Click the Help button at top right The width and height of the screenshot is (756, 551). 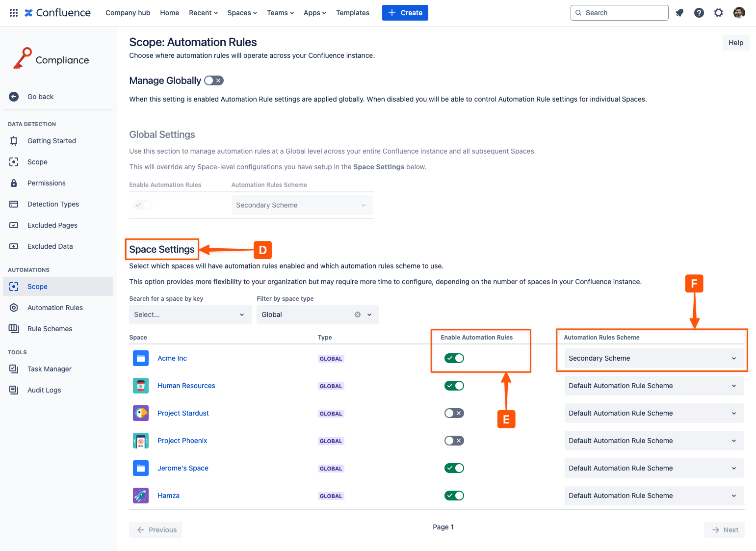[x=735, y=43]
